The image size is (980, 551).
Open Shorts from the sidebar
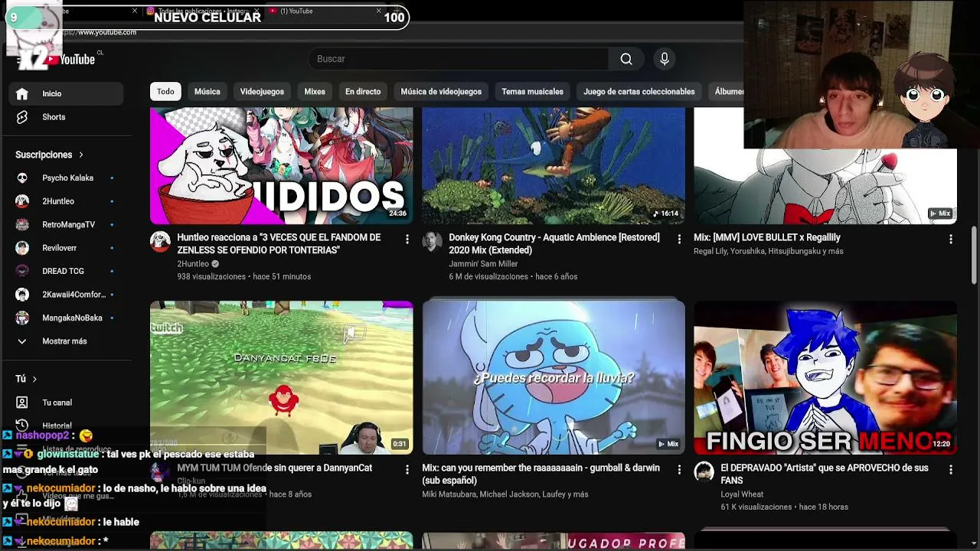pyautogui.click(x=66, y=117)
